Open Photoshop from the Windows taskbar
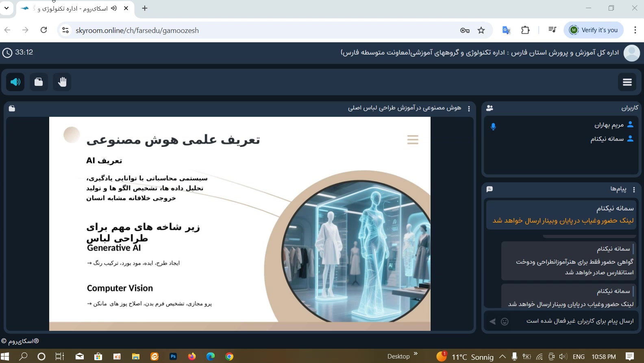The width and height of the screenshot is (644, 363). [x=173, y=356]
